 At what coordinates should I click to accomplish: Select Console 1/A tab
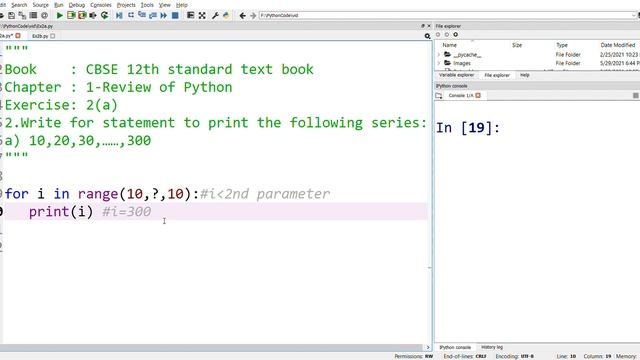click(461, 96)
